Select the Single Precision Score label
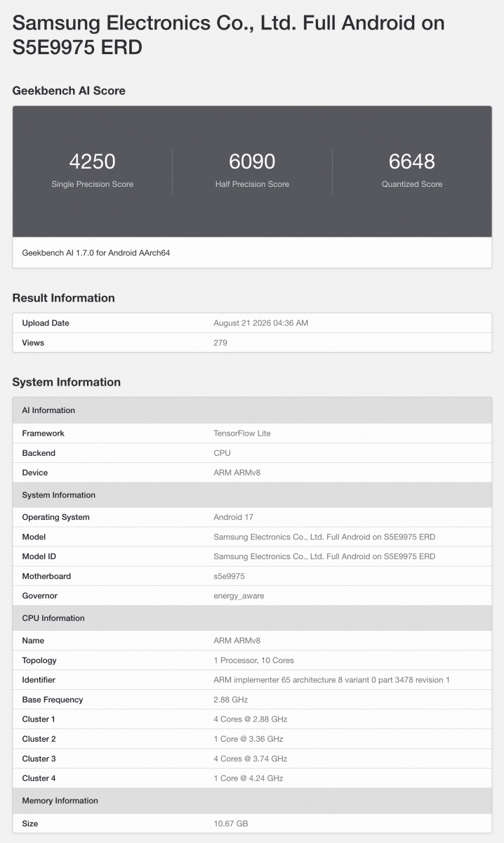 point(92,184)
